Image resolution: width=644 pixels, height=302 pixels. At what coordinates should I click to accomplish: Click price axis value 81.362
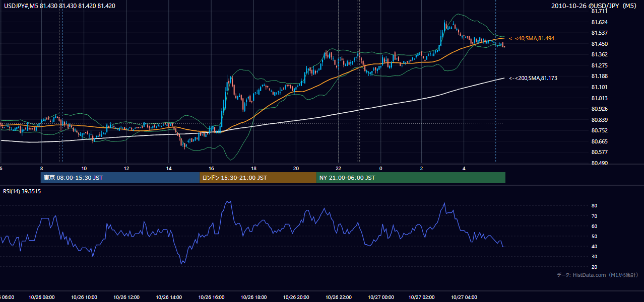[x=599, y=54]
